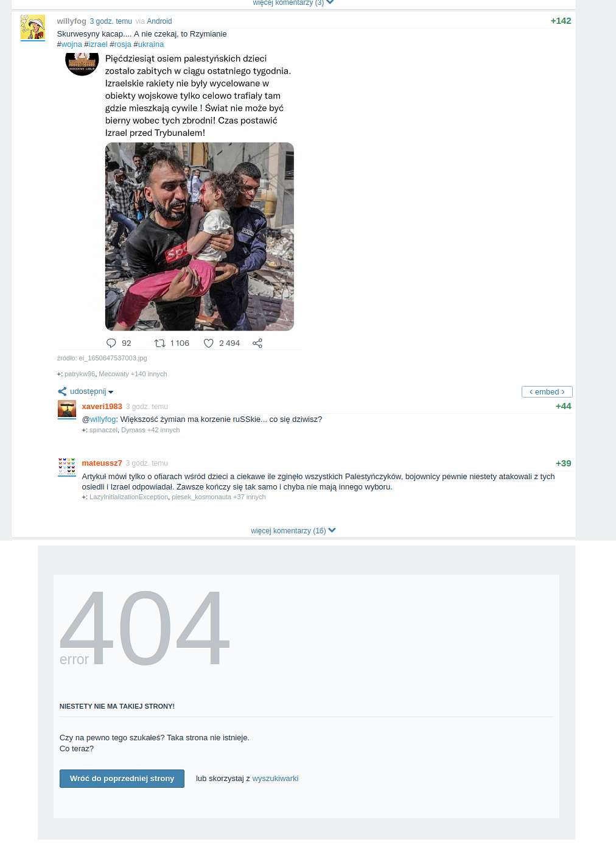Click the +142 vote score on willyfog's post

coord(561,21)
